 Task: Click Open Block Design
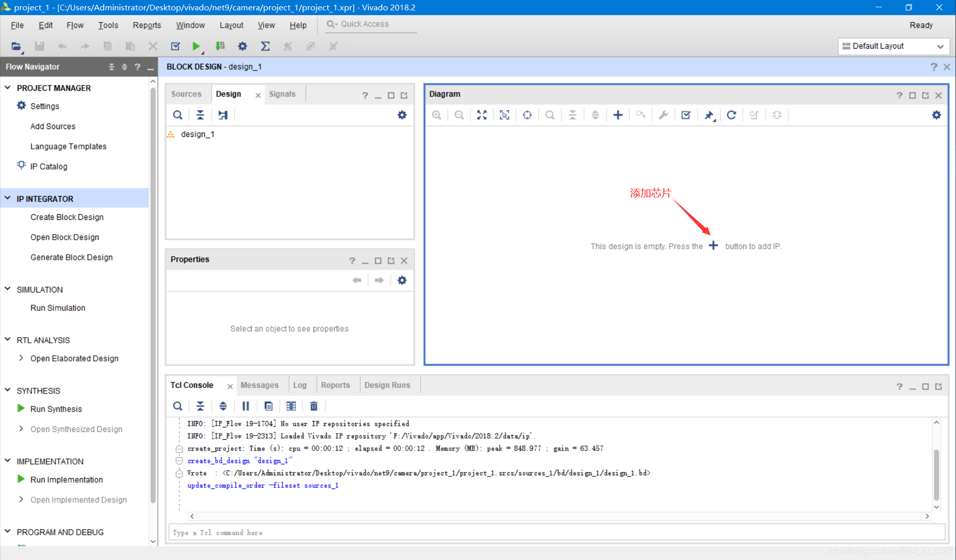pyautogui.click(x=65, y=237)
